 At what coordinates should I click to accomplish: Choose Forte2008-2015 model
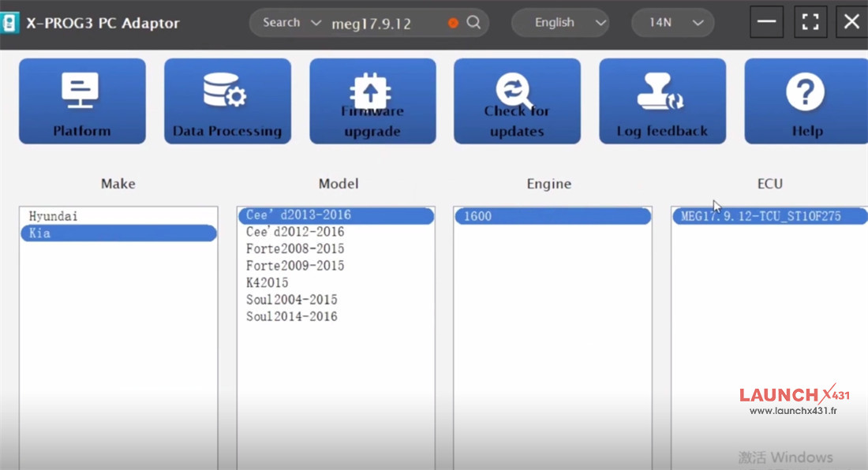(x=295, y=249)
